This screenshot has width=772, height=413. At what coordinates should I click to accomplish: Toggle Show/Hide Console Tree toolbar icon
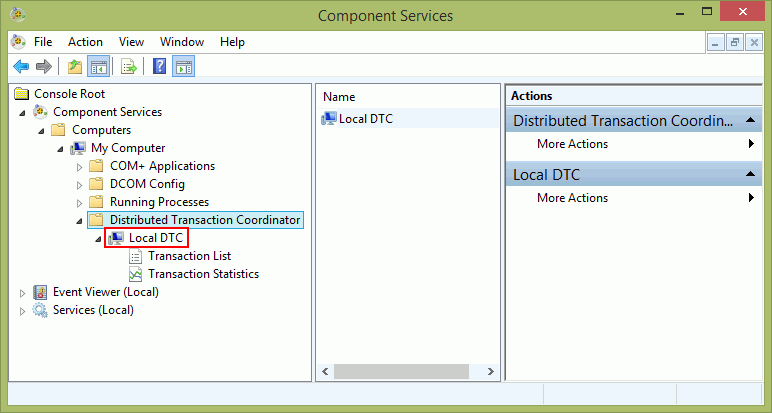98,66
